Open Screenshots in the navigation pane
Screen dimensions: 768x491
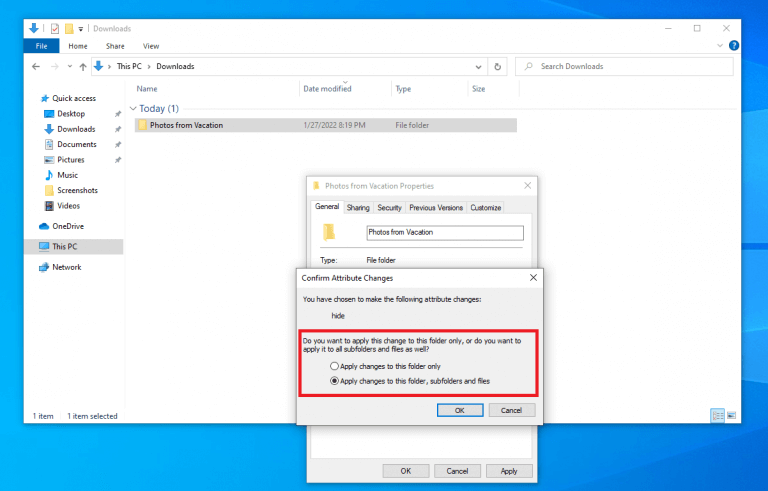pos(77,190)
